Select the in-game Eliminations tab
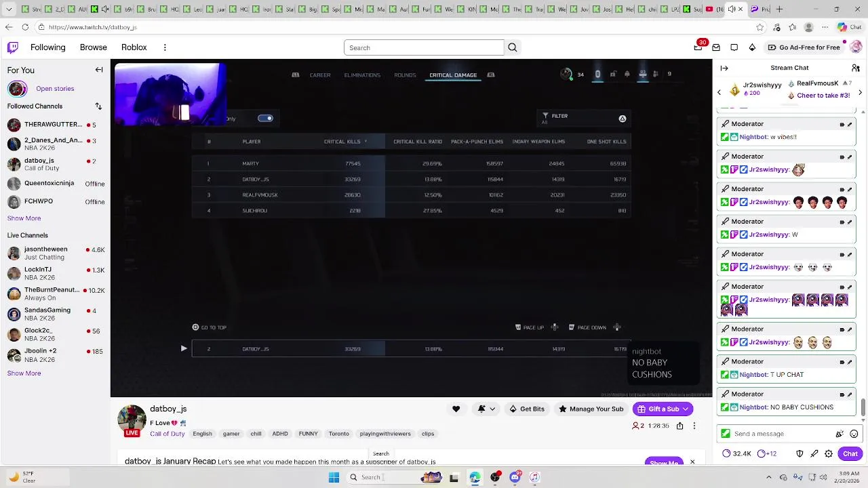The width and height of the screenshot is (868, 488). coord(362,75)
